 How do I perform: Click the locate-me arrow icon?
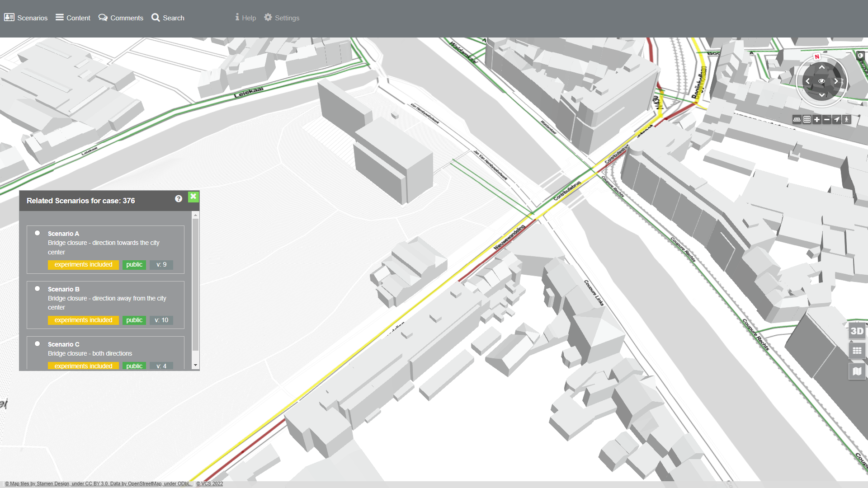coord(837,120)
